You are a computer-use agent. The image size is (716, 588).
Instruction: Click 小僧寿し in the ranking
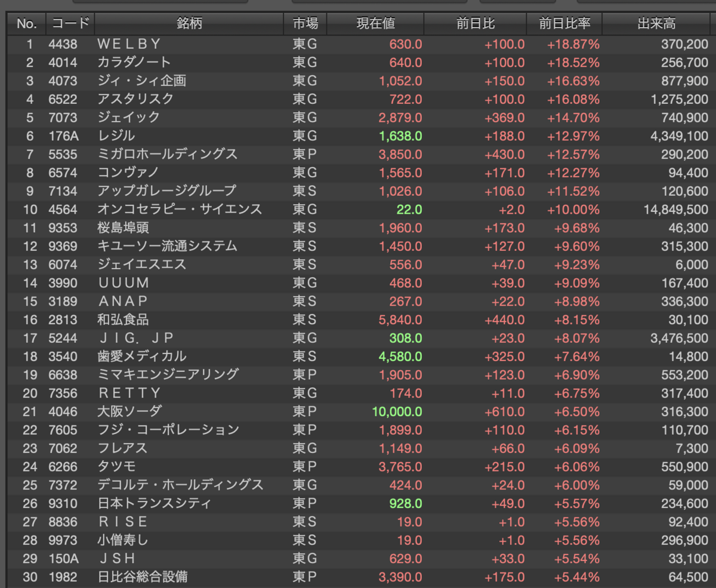122,540
